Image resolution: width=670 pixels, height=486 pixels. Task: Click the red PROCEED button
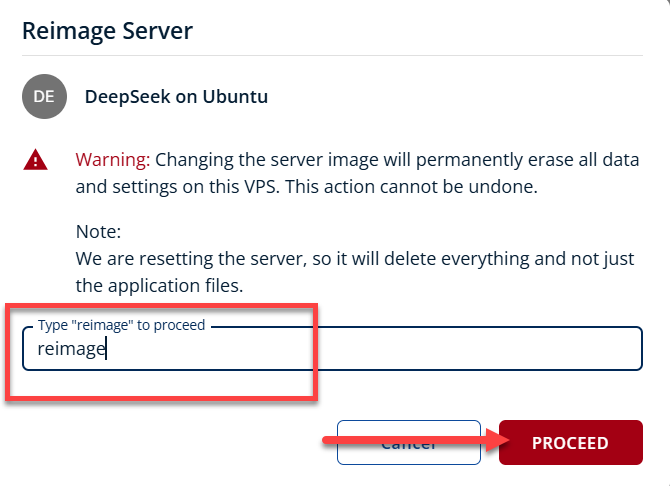pyautogui.click(x=570, y=442)
